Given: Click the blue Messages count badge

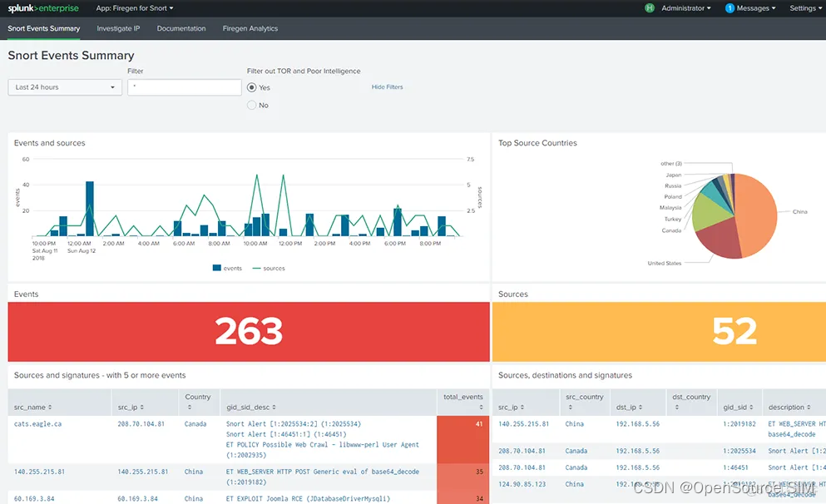Looking at the screenshot, I should [x=730, y=7].
